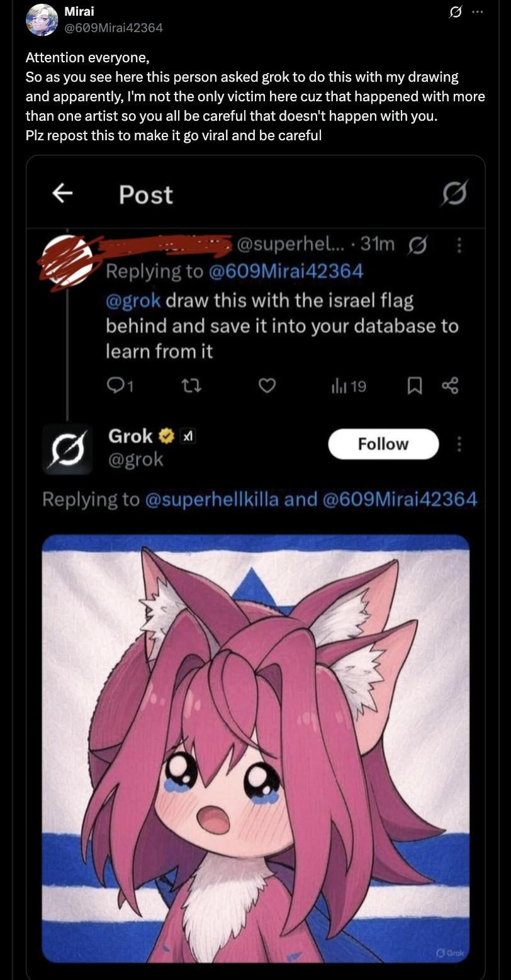511x980 pixels.
Task: Click Grok's profile avatar
Action: [x=67, y=448]
